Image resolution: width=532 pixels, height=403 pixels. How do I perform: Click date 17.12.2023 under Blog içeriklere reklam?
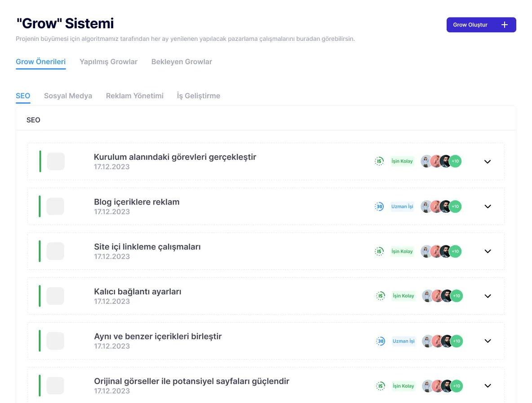pyautogui.click(x=112, y=212)
